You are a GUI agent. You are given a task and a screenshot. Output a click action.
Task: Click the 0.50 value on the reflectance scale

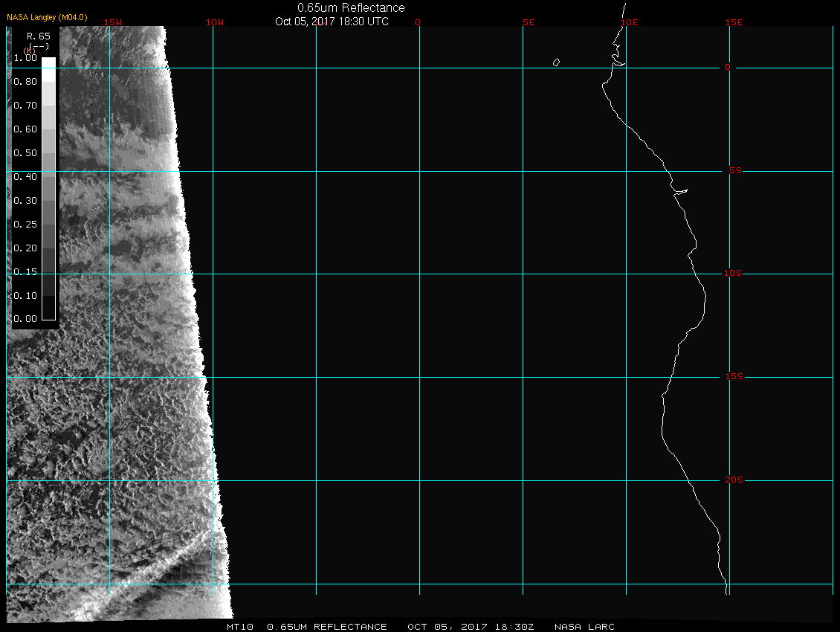coord(25,153)
